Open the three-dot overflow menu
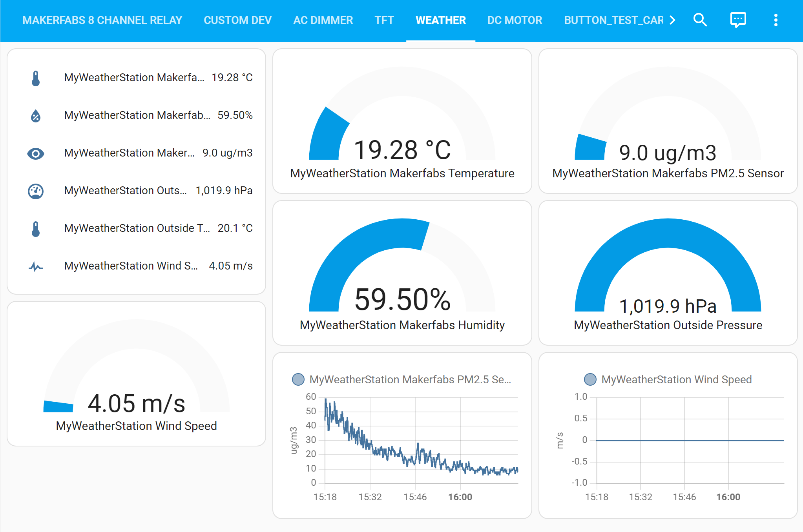 point(776,20)
